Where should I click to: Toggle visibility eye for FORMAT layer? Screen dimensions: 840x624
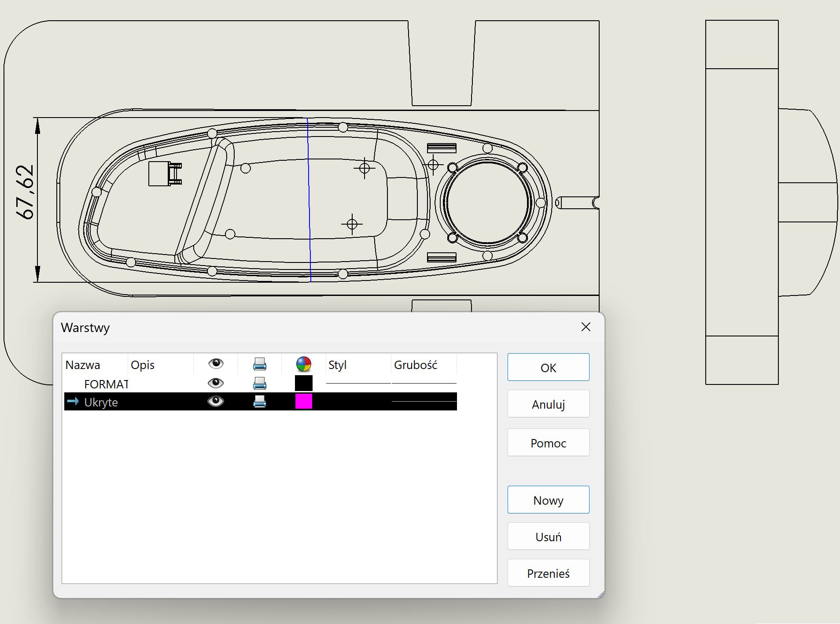[216, 383]
